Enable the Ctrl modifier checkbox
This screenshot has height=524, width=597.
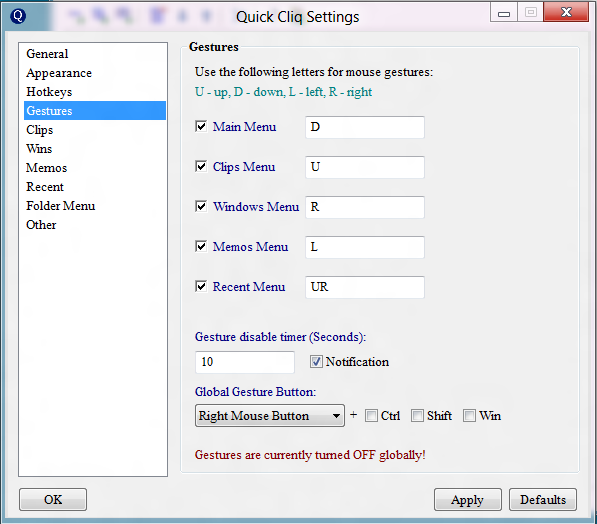coord(371,415)
